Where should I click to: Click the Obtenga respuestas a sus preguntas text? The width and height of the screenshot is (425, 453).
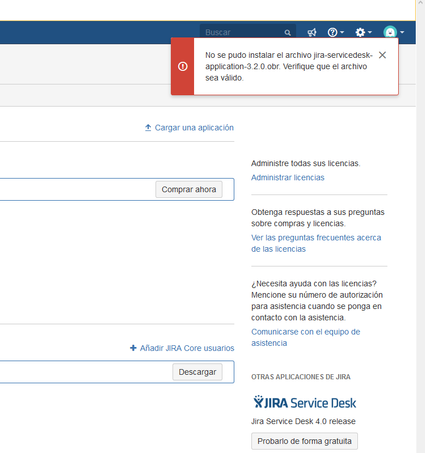tap(318, 218)
